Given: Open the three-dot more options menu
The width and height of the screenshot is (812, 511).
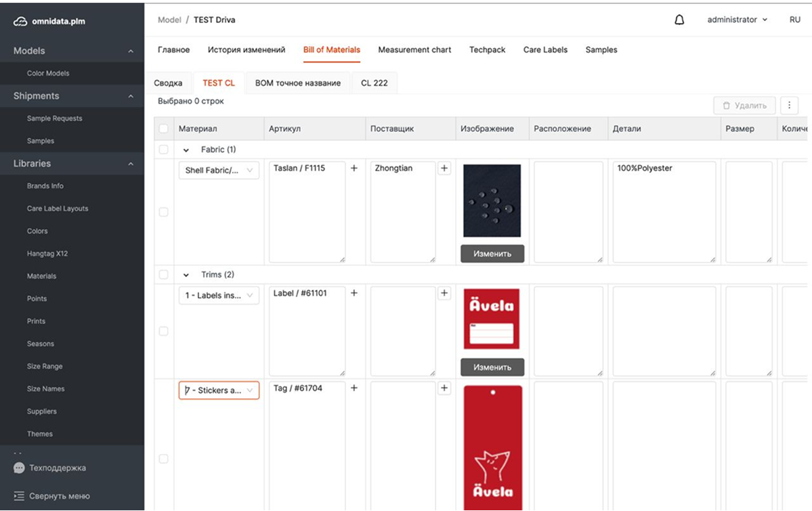Looking at the screenshot, I should (789, 106).
